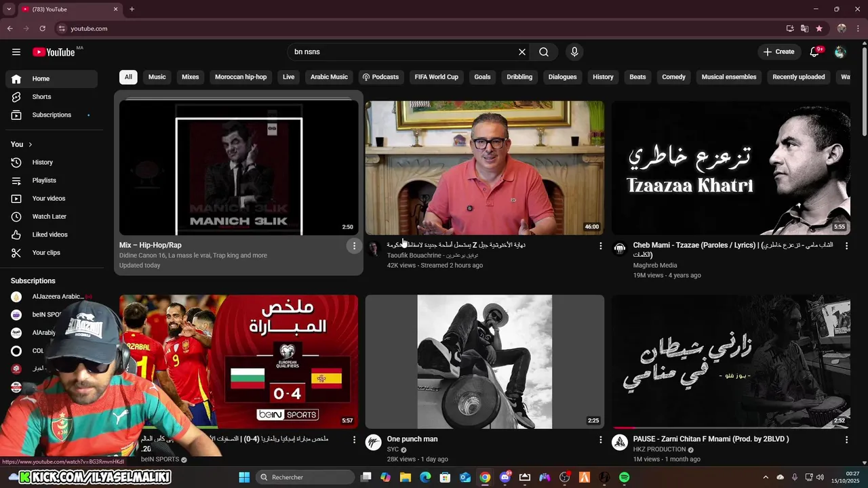868x488 pixels.
Task: Select the Dribbling filter chip
Action: coord(519,77)
